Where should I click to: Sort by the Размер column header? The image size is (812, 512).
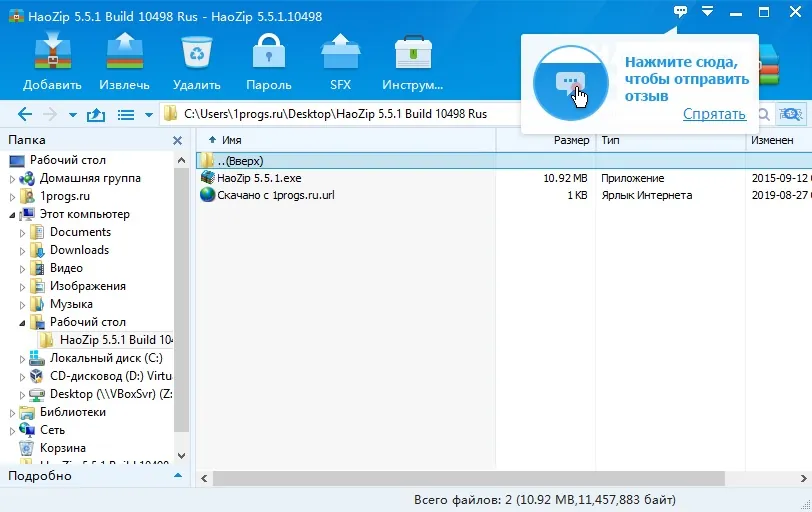click(546, 140)
